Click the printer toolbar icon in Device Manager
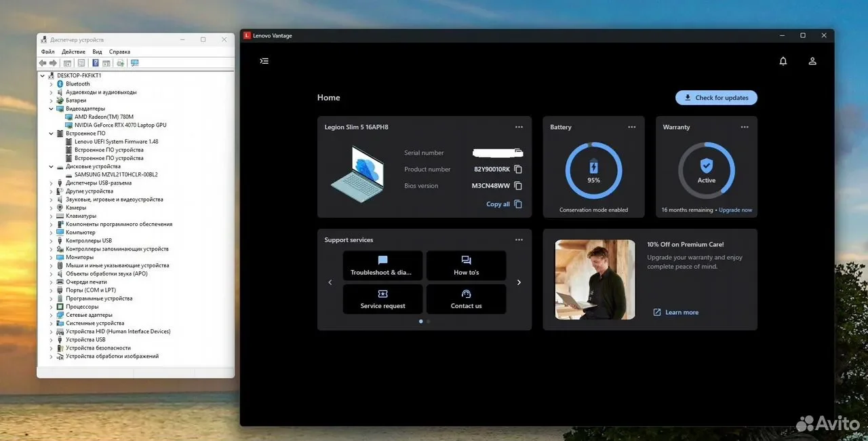The width and height of the screenshot is (868, 441). 120,63
